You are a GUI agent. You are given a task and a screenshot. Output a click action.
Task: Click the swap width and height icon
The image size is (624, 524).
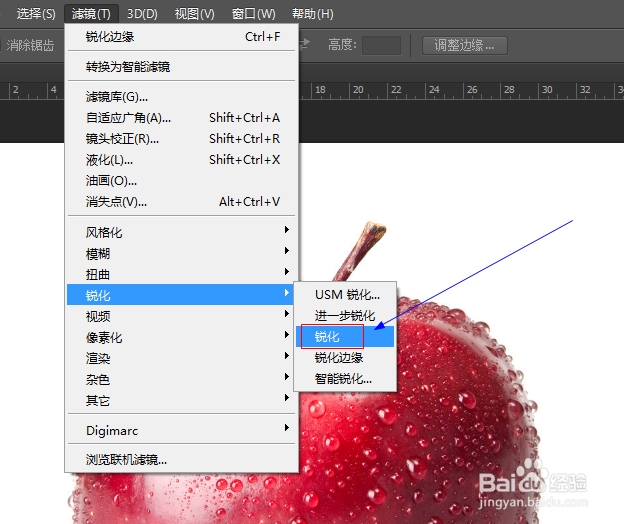tap(304, 44)
